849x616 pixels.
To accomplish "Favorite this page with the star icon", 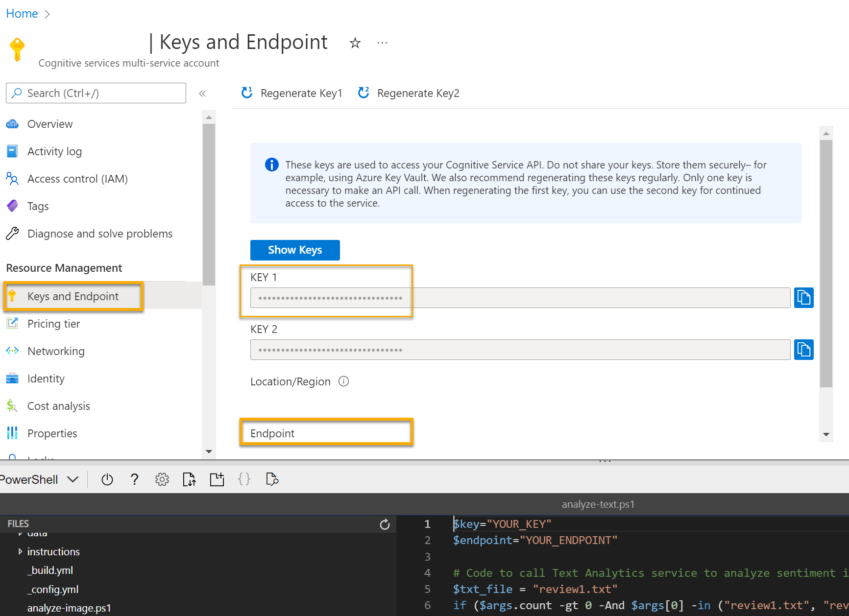I will (355, 43).
